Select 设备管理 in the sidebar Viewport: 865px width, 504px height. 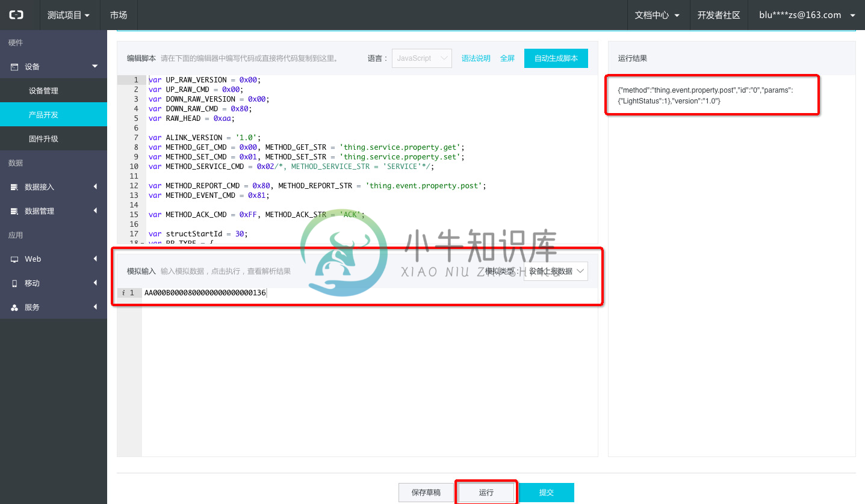pos(54,91)
